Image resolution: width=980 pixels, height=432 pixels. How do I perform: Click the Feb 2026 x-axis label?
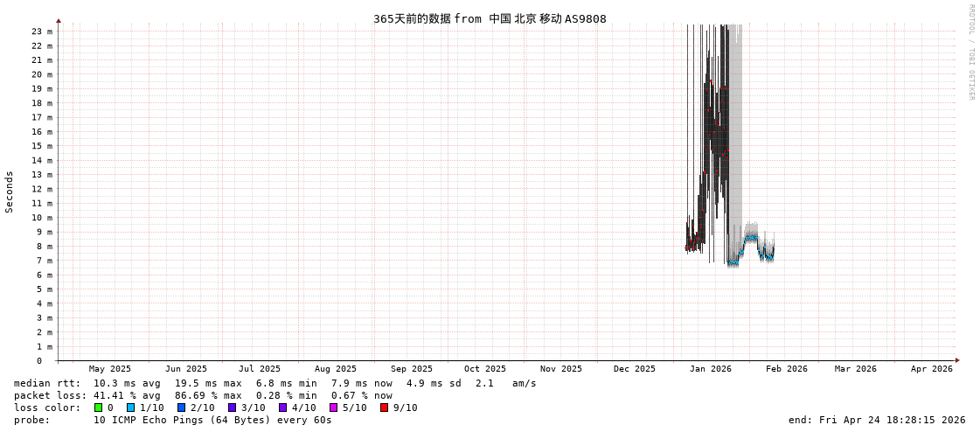pos(787,369)
